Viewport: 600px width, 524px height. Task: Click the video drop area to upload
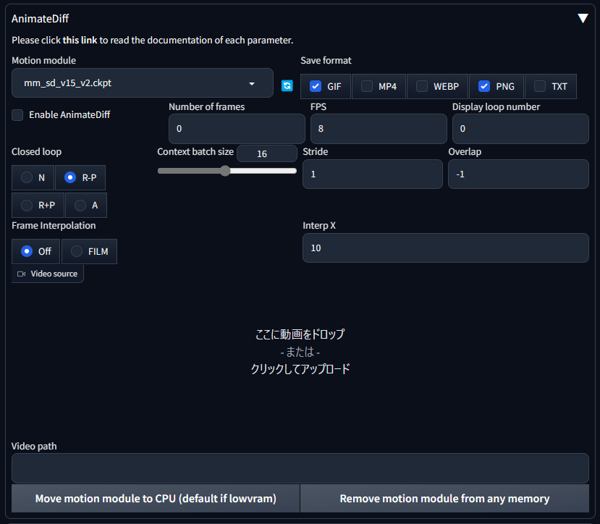tap(300, 351)
